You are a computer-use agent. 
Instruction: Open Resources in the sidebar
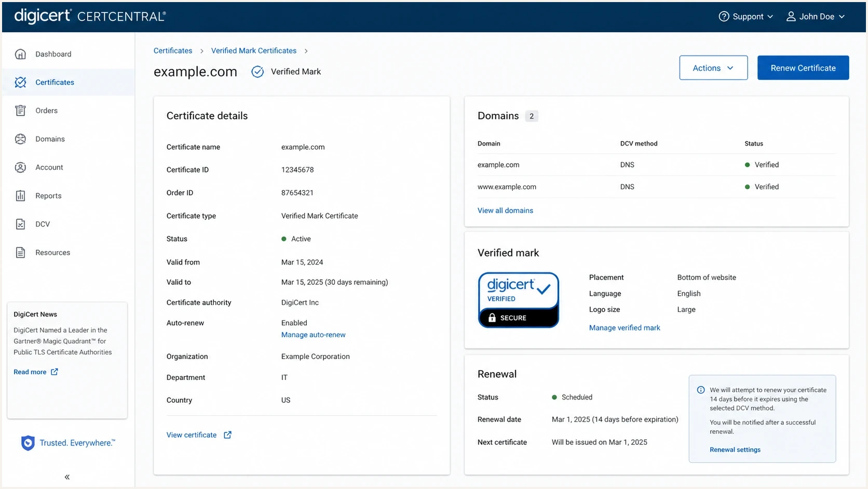(x=68, y=253)
